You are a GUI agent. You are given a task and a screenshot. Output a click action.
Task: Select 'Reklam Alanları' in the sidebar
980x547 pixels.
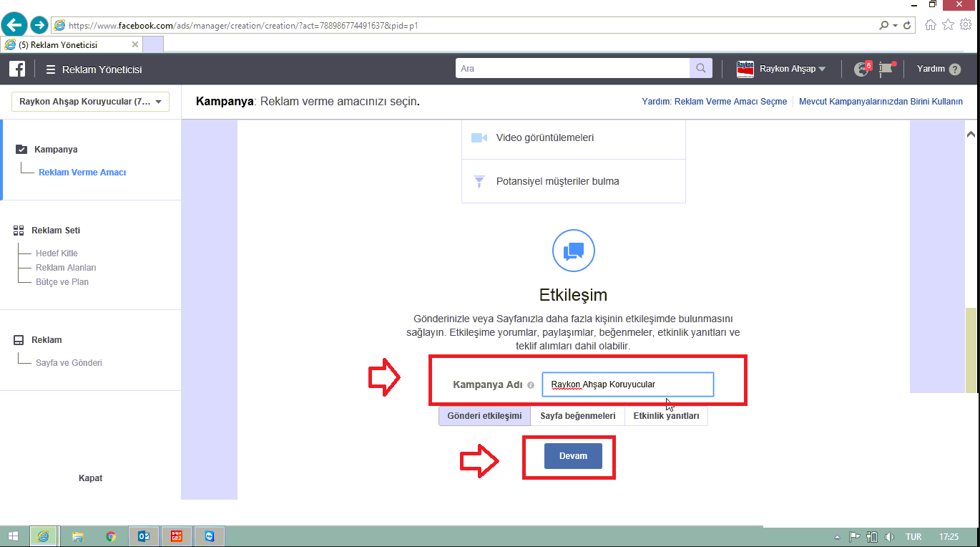coord(66,268)
